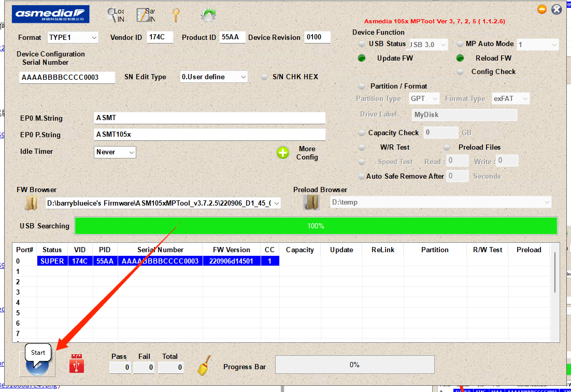The height and width of the screenshot is (392, 571).
Task: Click the broom clear counters icon
Action: (x=204, y=366)
